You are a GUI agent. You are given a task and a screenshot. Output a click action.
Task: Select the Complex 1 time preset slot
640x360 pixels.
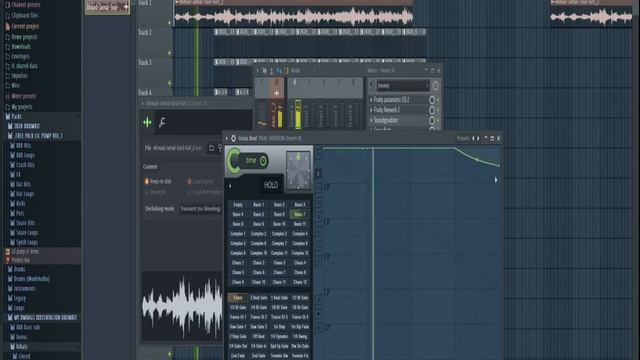(238, 234)
